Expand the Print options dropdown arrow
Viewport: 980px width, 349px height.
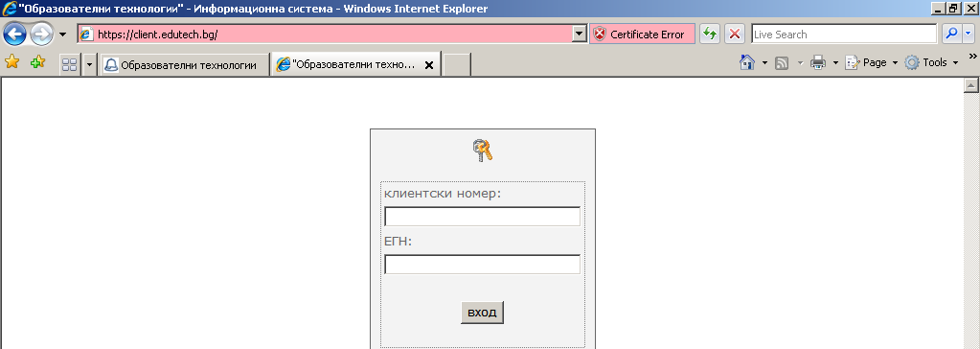coord(835,63)
